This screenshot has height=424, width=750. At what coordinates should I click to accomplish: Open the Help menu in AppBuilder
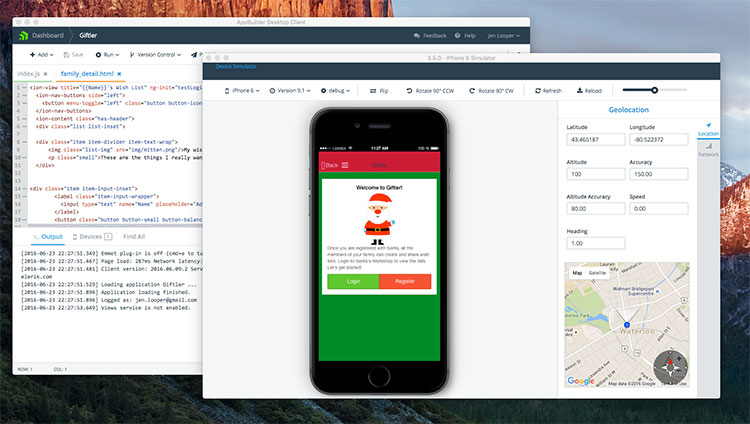465,36
